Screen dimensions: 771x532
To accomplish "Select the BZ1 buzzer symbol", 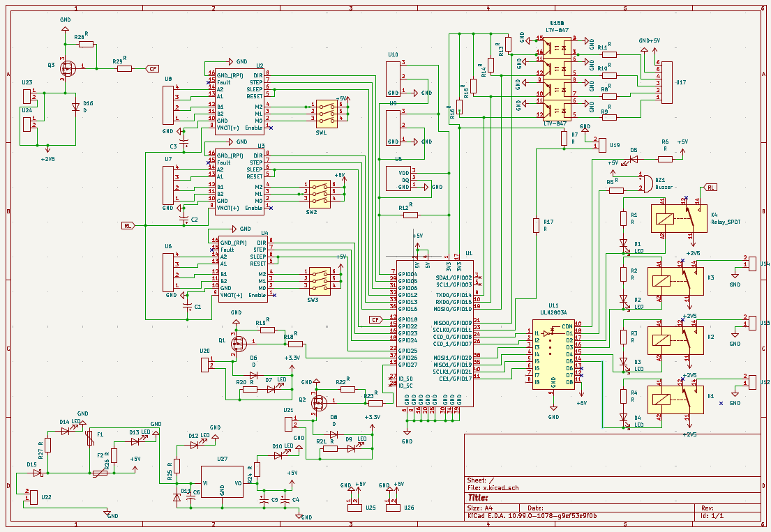I will [648, 183].
